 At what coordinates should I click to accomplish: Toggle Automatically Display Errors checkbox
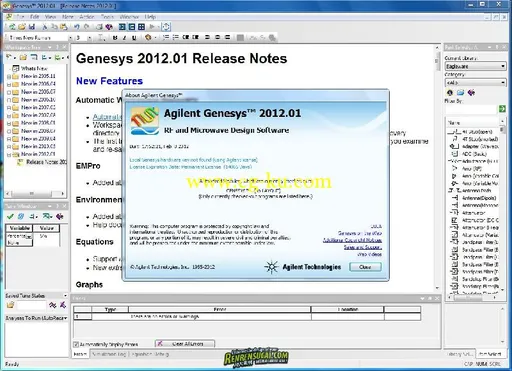pos(76,344)
